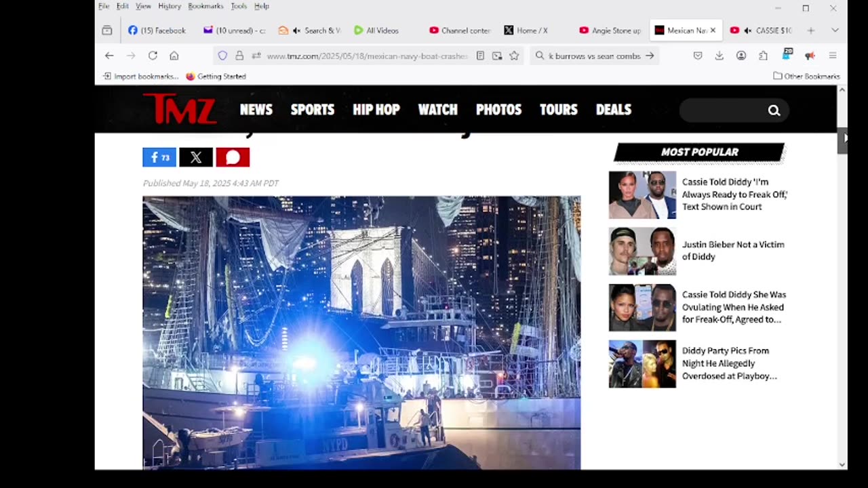Open Cassie 'Always Ready to Freak Off' story
The width and height of the screenshot is (868, 488).
click(734, 195)
